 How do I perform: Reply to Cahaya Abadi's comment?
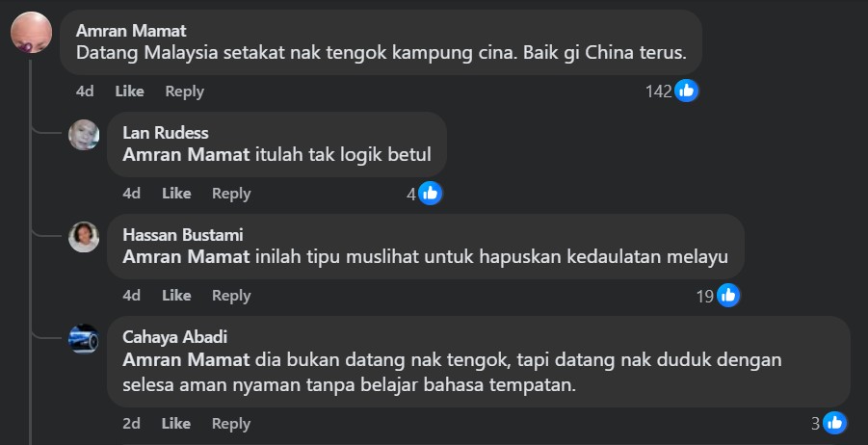pos(231,424)
